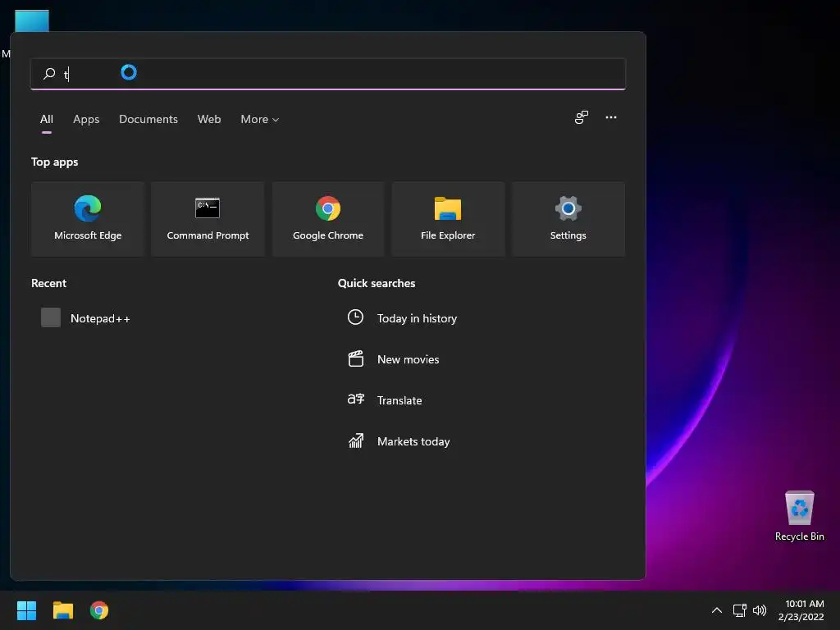Open the Windows Start button
The width and height of the screenshot is (840, 630).
(x=26, y=610)
